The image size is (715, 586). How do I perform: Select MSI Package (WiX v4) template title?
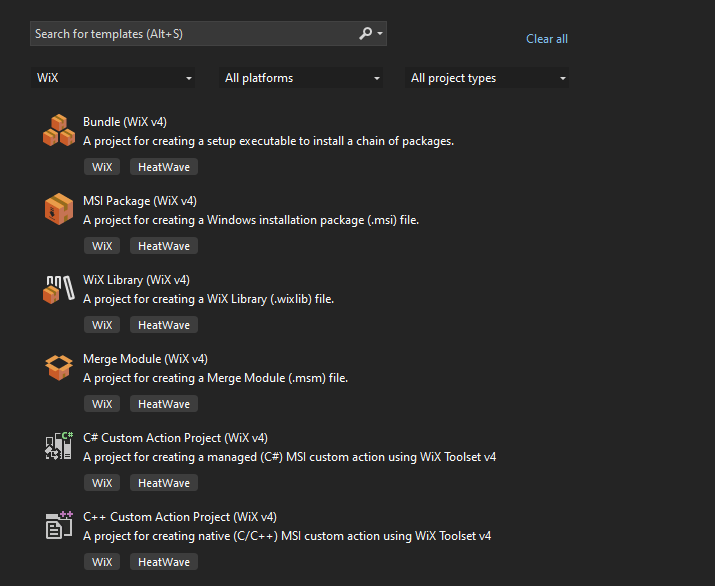139,201
